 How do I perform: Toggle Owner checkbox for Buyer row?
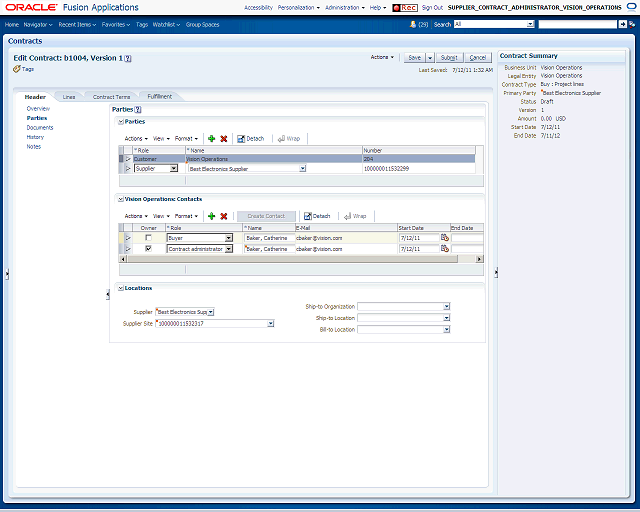pos(149,238)
